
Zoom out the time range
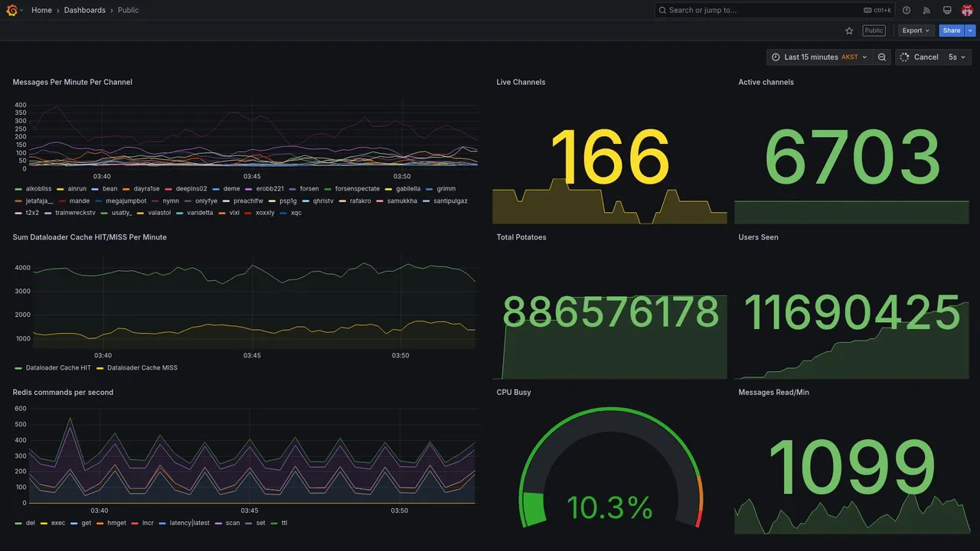(882, 57)
